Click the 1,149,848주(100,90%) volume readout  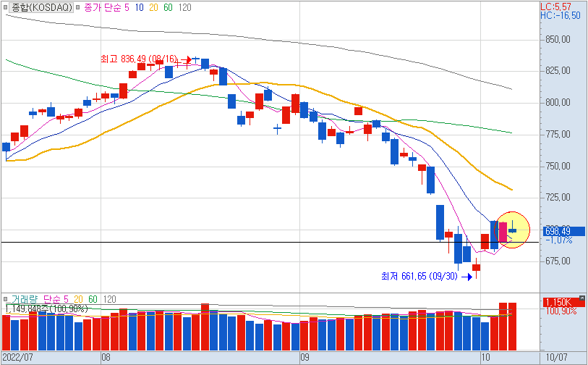click(x=46, y=309)
